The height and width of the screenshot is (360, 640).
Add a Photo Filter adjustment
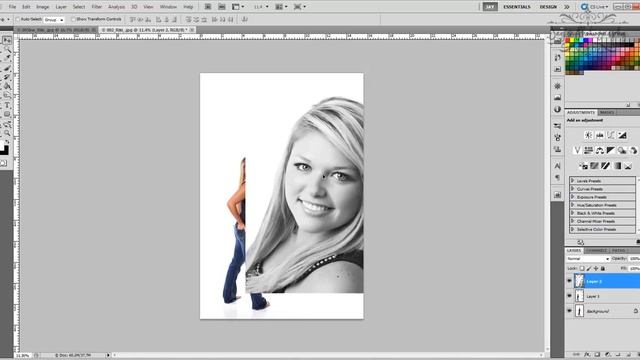(x=622, y=151)
